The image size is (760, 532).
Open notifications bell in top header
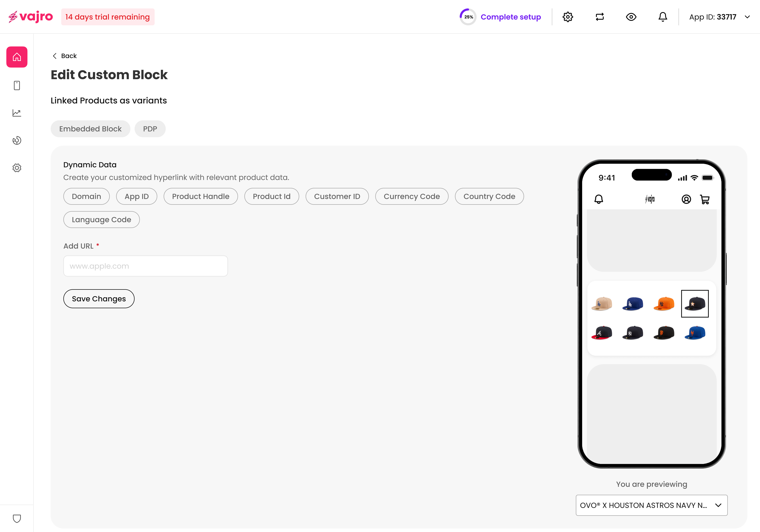click(x=663, y=17)
